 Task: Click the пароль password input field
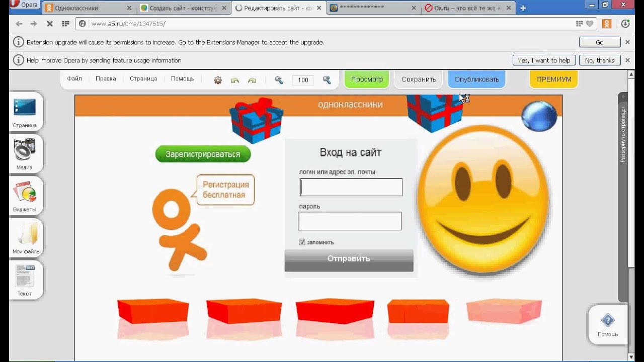(x=350, y=221)
